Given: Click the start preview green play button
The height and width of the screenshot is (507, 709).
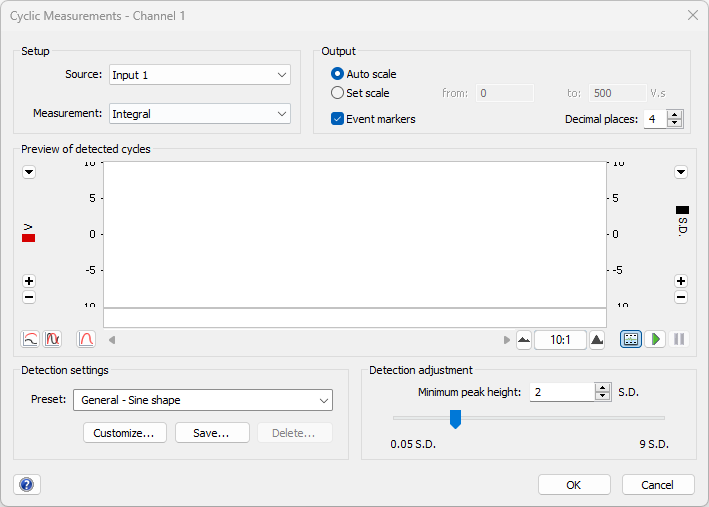Looking at the screenshot, I should click(x=655, y=339).
